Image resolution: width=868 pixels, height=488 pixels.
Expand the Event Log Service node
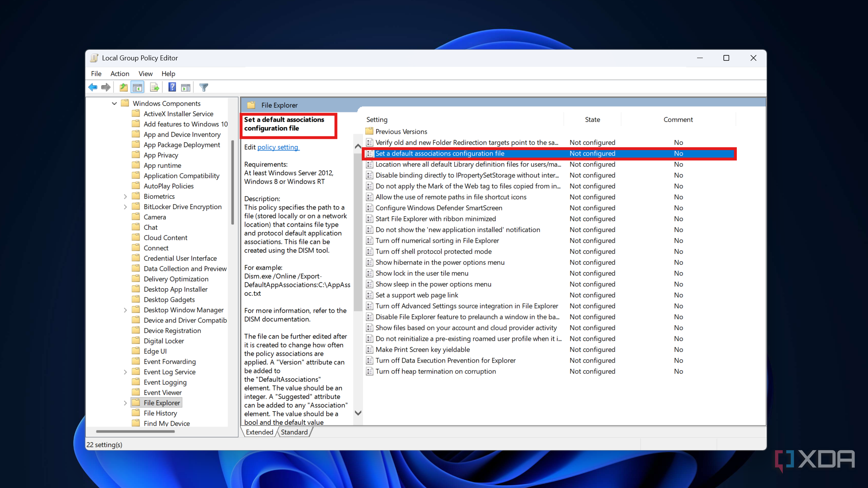point(125,372)
